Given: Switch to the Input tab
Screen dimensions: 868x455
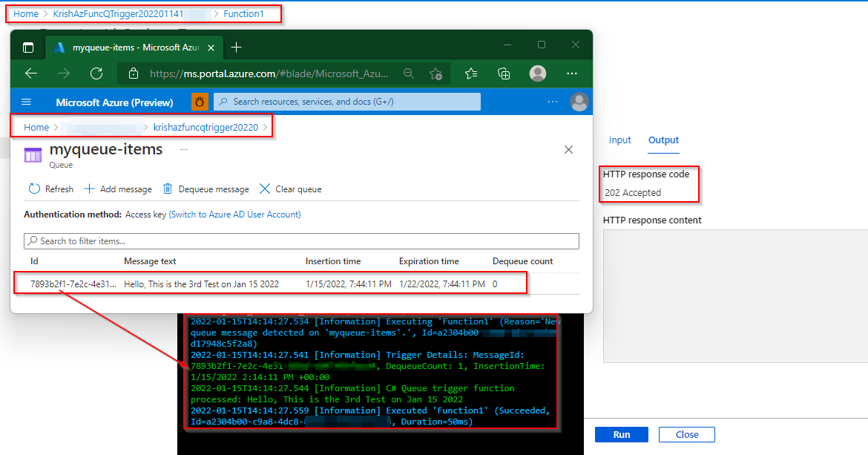Looking at the screenshot, I should pos(620,140).
